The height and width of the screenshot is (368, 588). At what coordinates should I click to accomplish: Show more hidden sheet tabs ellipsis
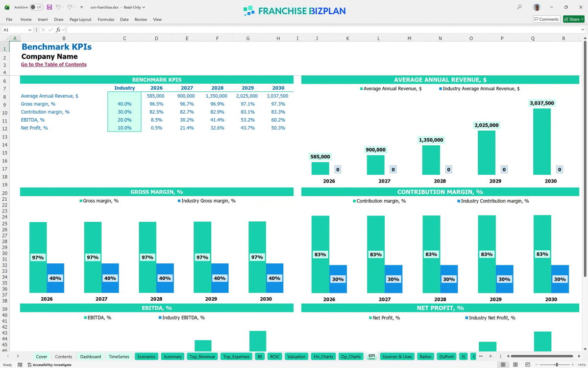[481, 356]
